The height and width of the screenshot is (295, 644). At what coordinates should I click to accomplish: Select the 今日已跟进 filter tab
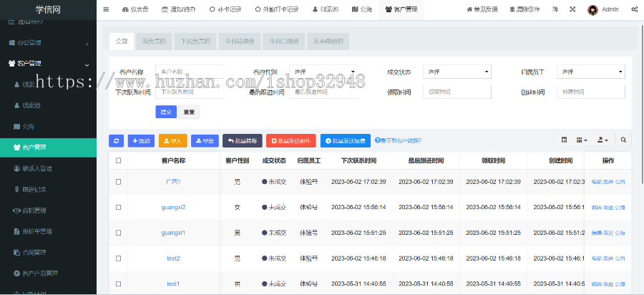click(x=284, y=42)
